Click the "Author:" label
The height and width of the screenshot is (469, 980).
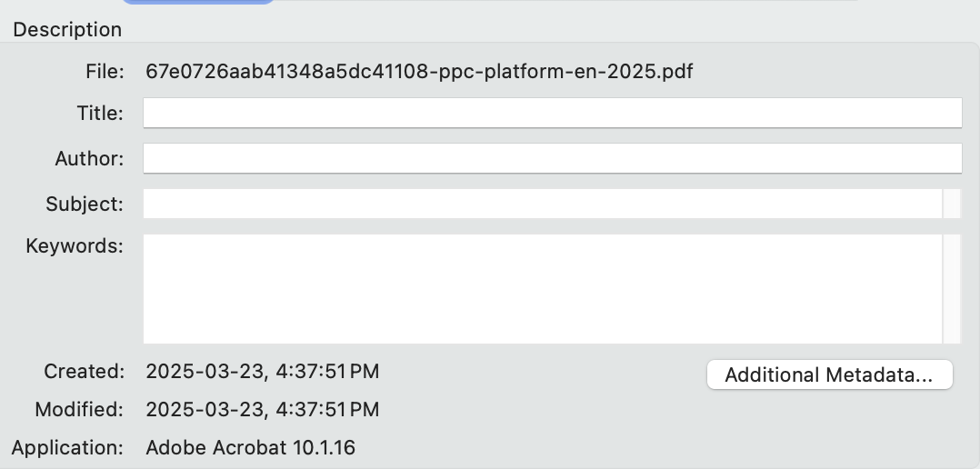pos(89,158)
